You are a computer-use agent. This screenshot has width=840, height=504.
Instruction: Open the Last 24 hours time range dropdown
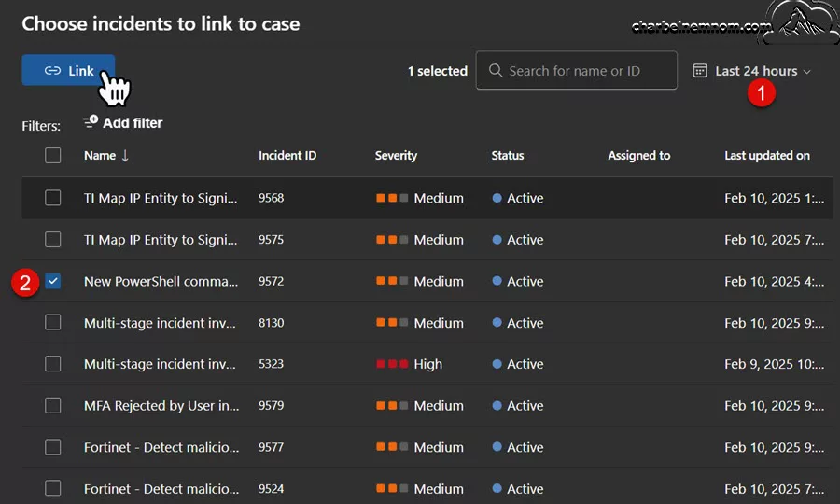[x=752, y=71]
